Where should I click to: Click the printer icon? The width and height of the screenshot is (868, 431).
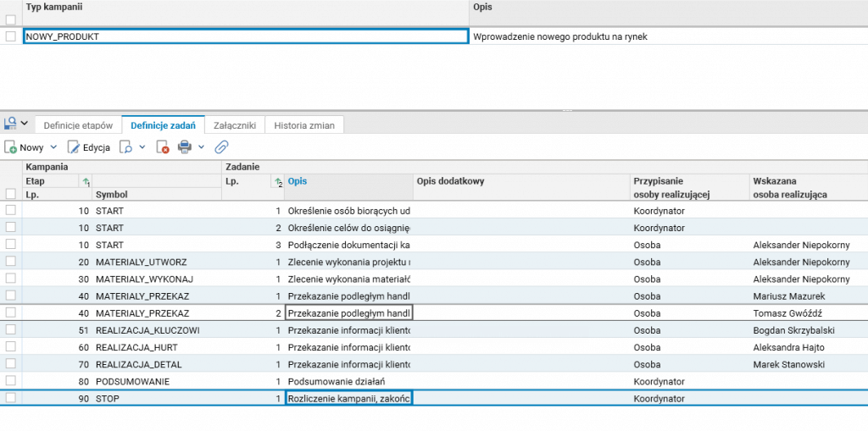click(x=186, y=147)
